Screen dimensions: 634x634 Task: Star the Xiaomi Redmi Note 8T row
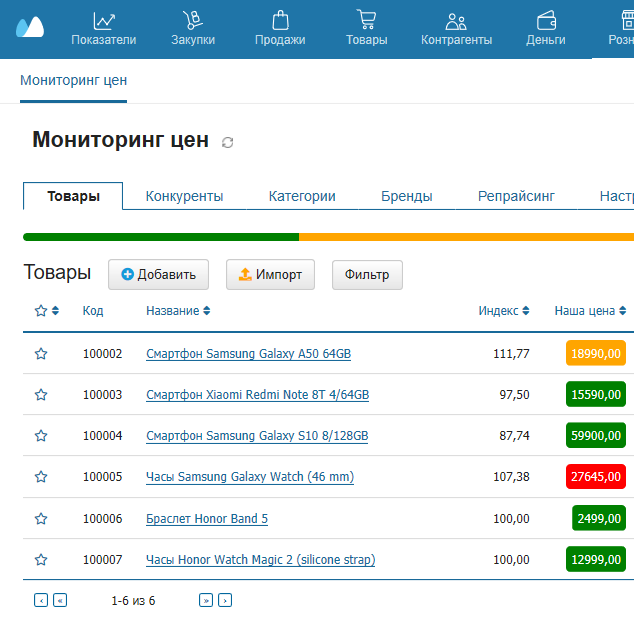pyautogui.click(x=41, y=395)
